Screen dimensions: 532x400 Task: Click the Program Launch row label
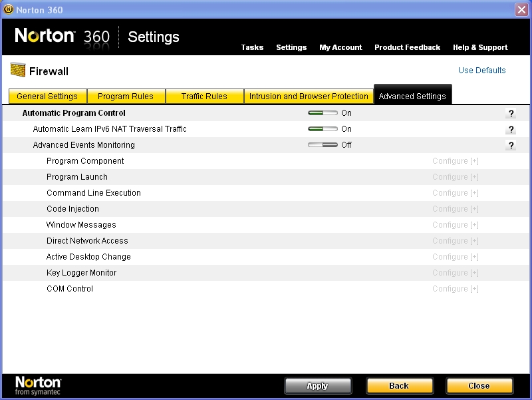[x=77, y=177]
